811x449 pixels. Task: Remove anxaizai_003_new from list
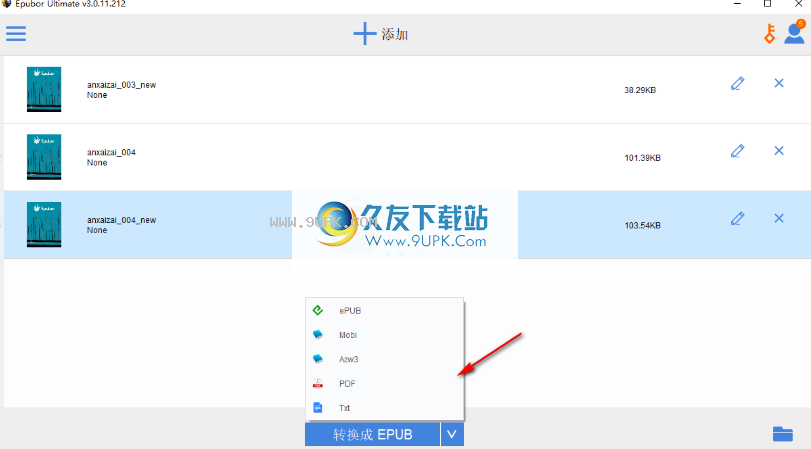pos(779,83)
